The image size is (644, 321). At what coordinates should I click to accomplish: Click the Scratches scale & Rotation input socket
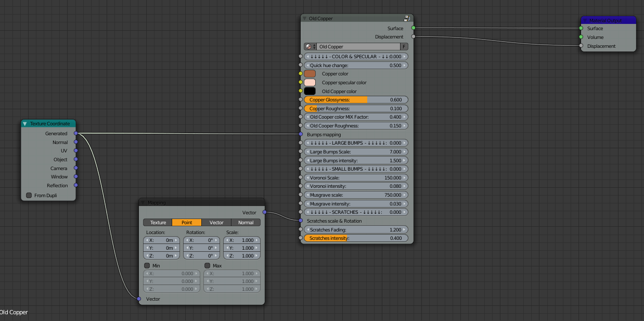(x=301, y=221)
